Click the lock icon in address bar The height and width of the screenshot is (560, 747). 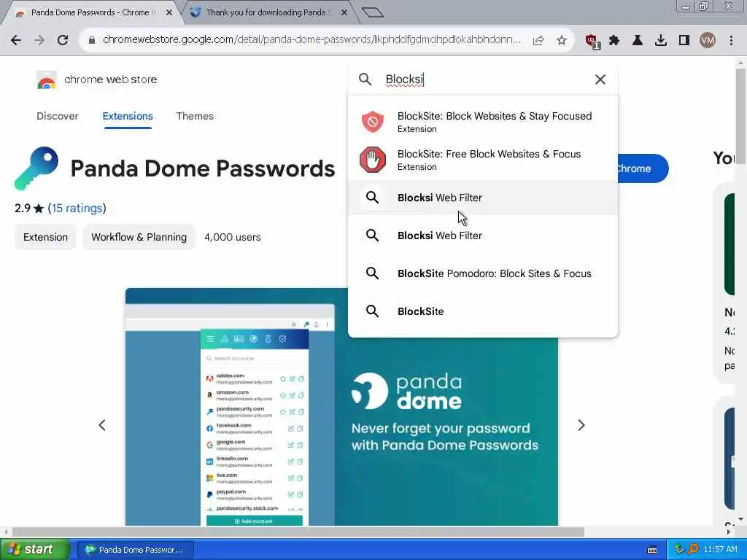pyautogui.click(x=91, y=40)
